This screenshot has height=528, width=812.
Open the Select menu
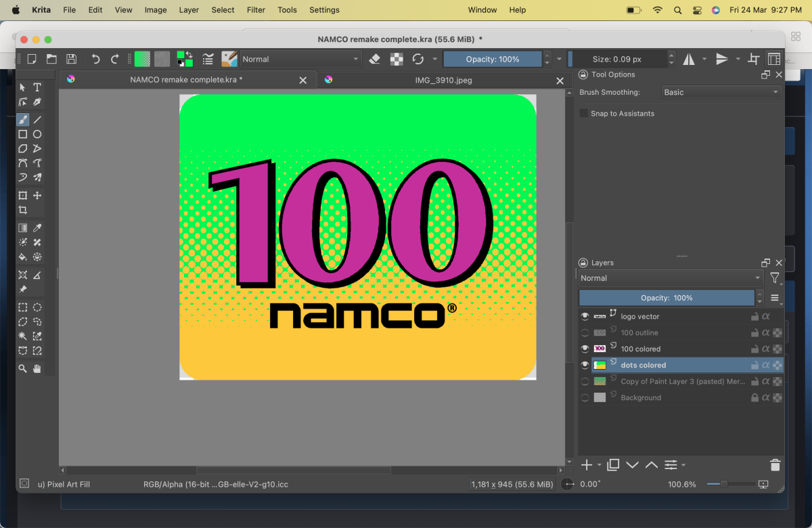[223, 10]
